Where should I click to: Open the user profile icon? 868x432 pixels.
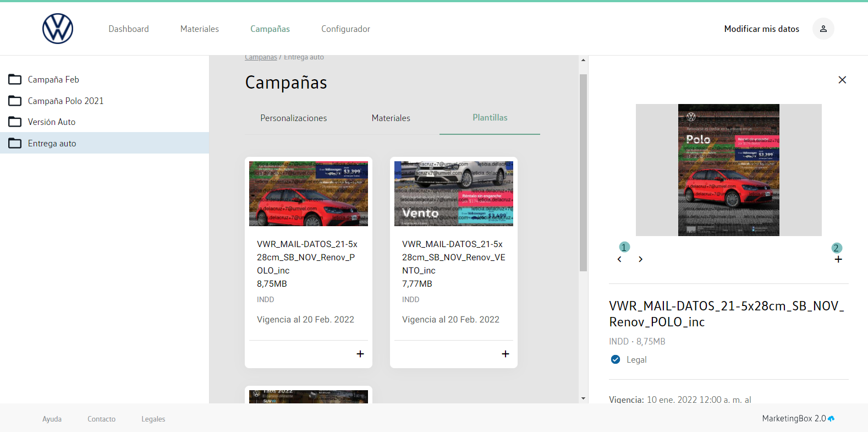pyautogui.click(x=823, y=29)
